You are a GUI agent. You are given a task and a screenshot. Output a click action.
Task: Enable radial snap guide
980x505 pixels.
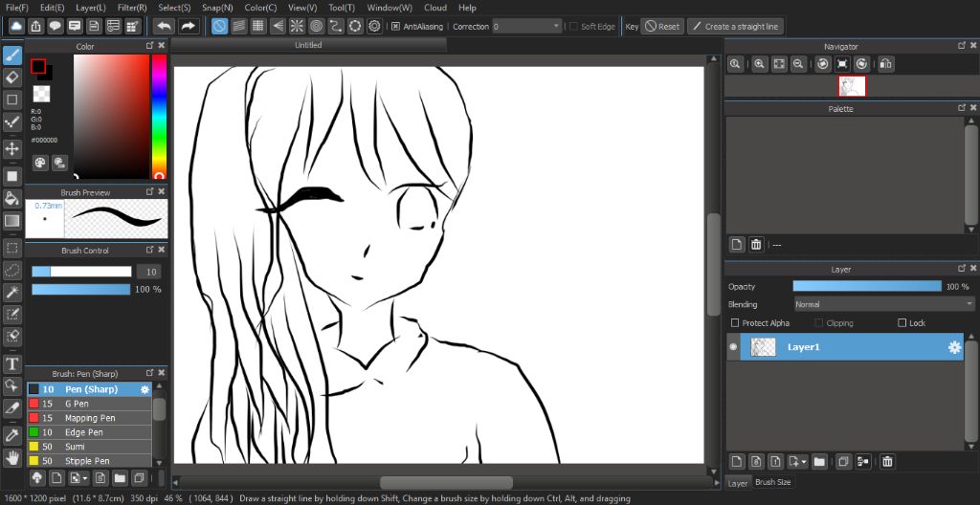click(297, 26)
